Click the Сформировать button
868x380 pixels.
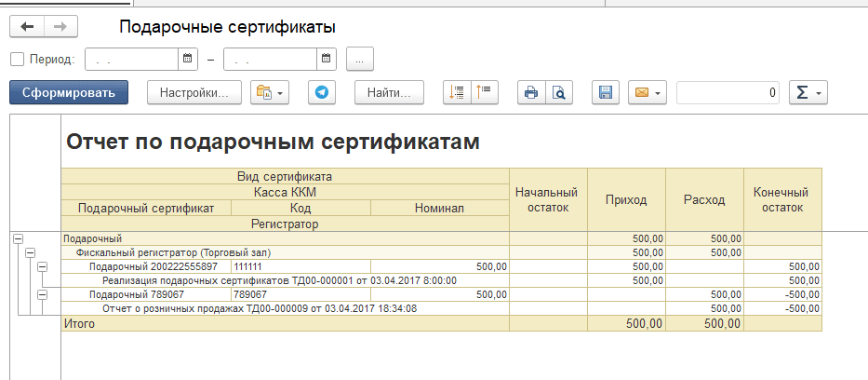69,92
